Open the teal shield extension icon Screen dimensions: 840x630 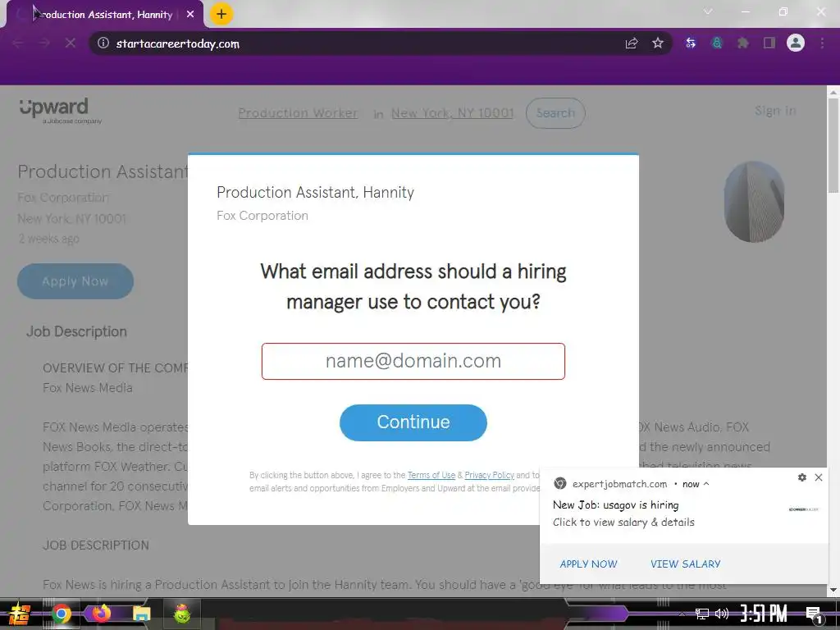[717, 43]
